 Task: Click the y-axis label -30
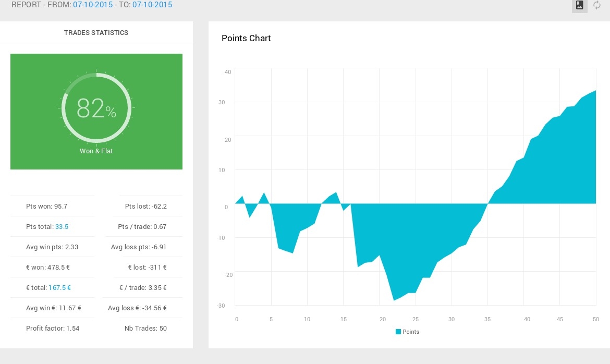pos(221,306)
